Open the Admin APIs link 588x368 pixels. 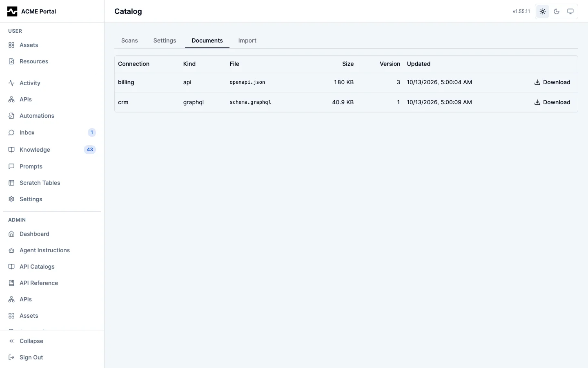(52, 299)
